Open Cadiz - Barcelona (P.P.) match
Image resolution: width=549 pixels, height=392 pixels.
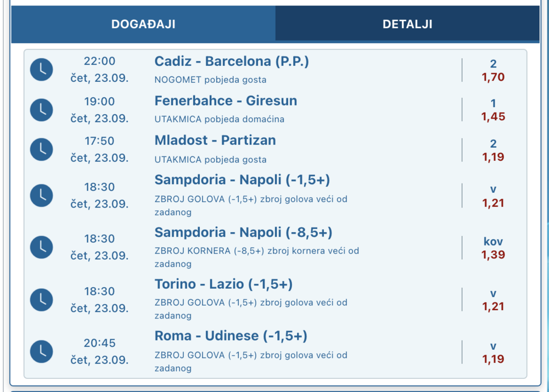pos(232,61)
